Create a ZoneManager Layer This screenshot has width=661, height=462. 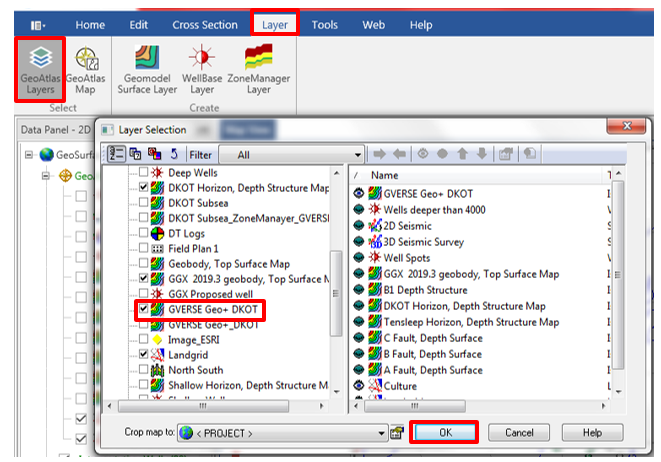click(x=259, y=70)
